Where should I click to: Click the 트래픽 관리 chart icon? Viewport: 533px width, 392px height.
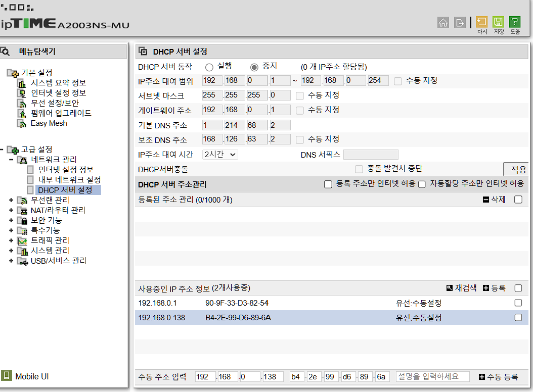pos(22,241)
